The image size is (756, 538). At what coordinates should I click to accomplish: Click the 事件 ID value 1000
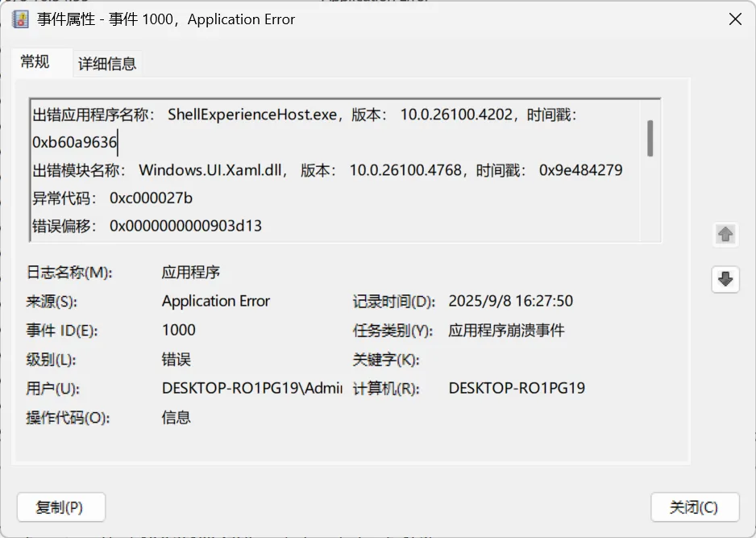click(x=179, y=331)
